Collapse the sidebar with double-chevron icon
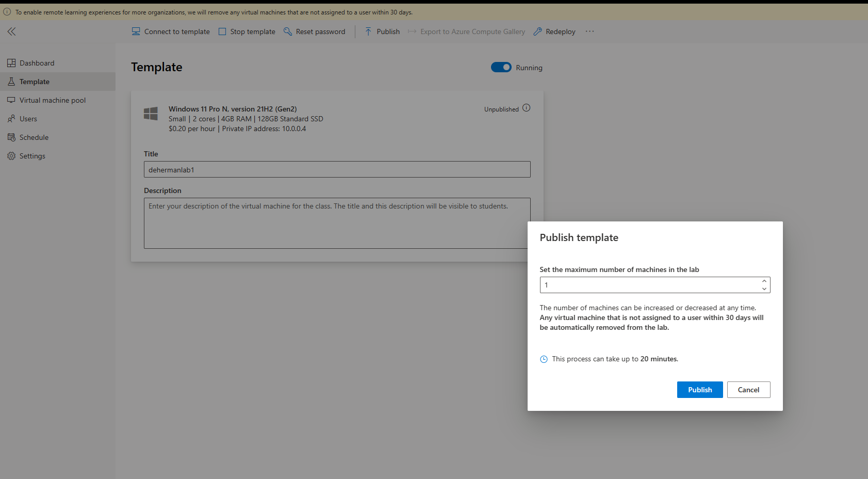 (x=11, y=31)
